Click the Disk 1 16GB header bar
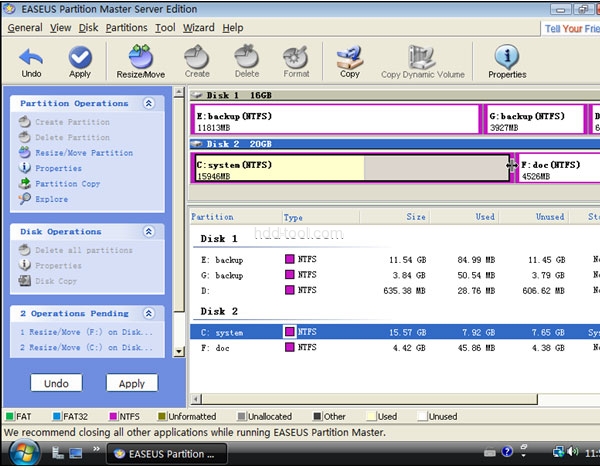The width and height of the screenshot is (600, 468). 395,95
